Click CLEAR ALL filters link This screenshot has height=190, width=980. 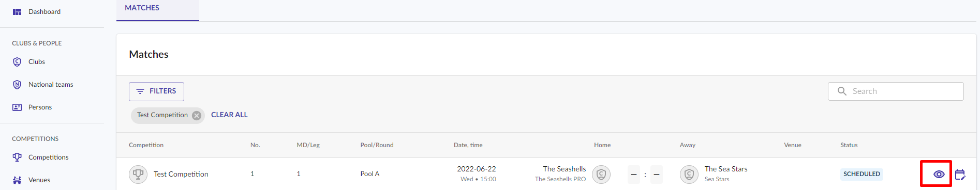(x=229, y=115)
